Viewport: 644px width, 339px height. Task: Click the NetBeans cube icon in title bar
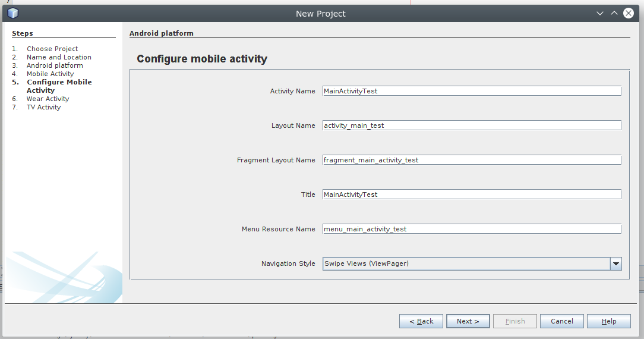13,14
